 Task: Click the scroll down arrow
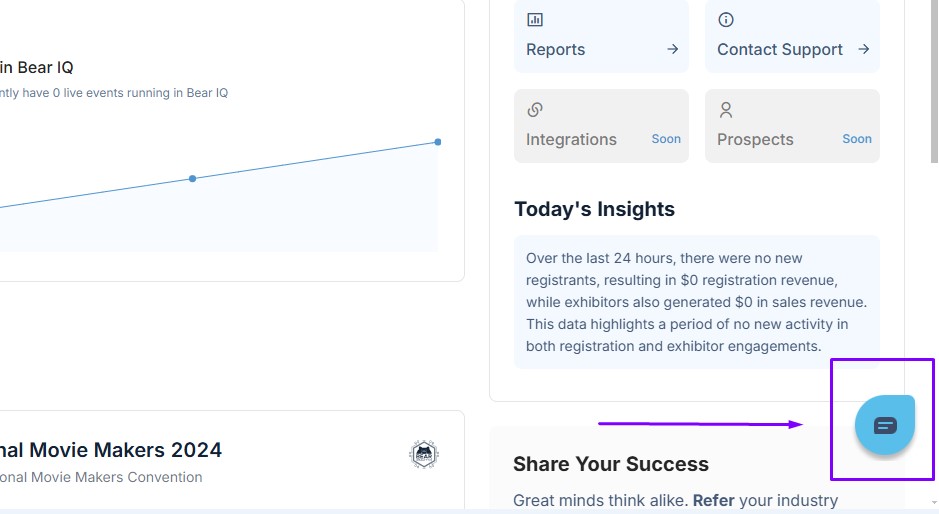tap(934, 502)
